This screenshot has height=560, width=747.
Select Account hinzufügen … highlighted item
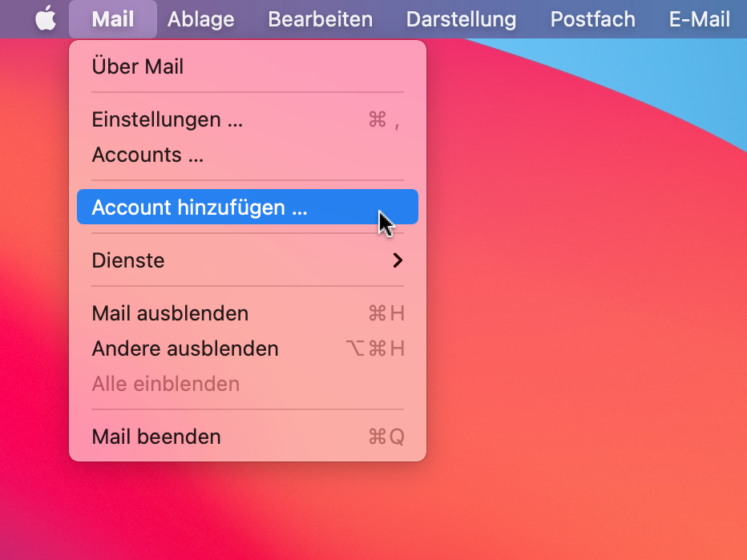click(247, 207)
